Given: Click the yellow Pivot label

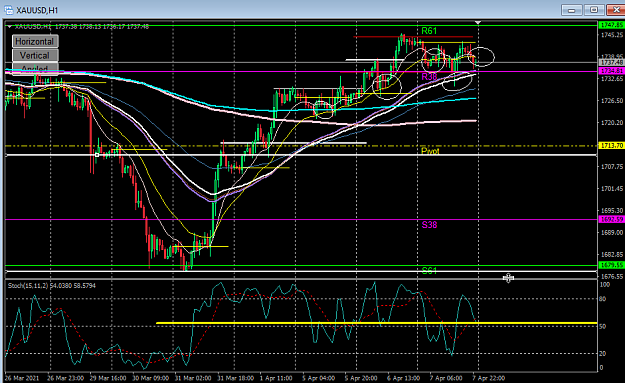Looking at the screenshot, I should click(430, 151).
